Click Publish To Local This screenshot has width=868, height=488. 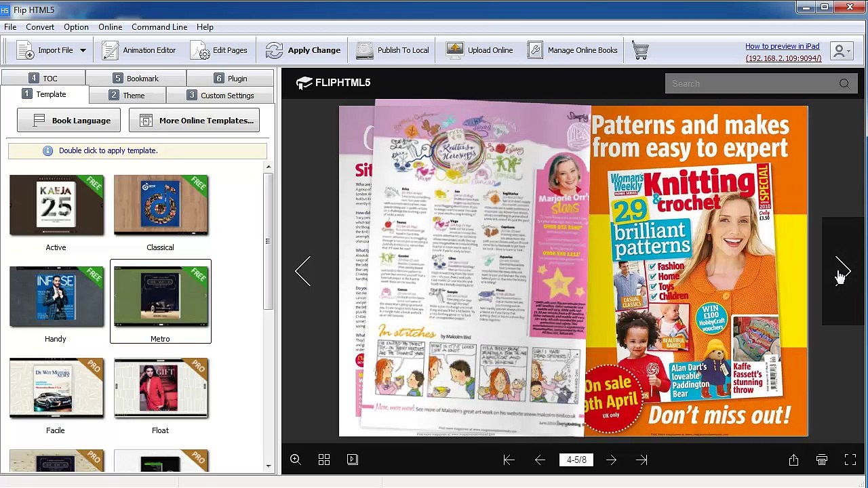[x=393, y=50]
